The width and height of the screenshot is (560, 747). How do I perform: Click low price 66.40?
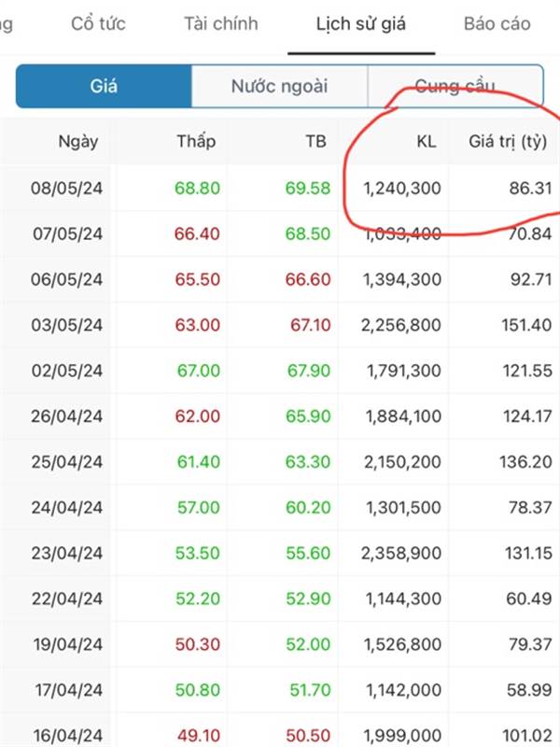pos(197,234)
